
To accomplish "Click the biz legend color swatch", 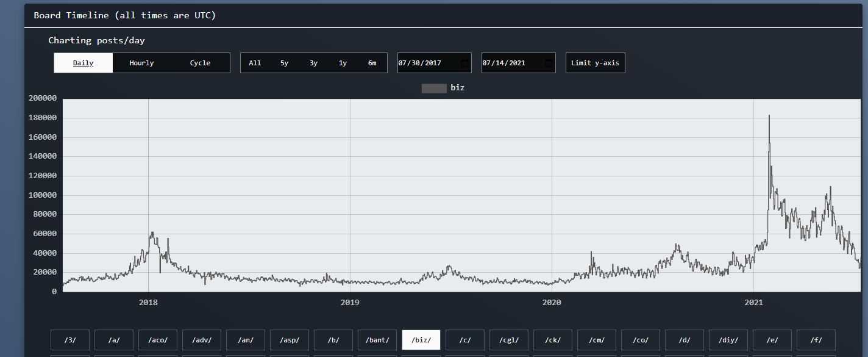I will 434,88.
